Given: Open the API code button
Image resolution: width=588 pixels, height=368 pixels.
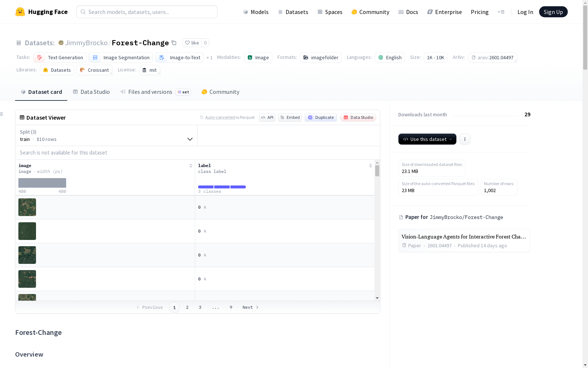Looking at the screenshot, I should tap(267, 117).
